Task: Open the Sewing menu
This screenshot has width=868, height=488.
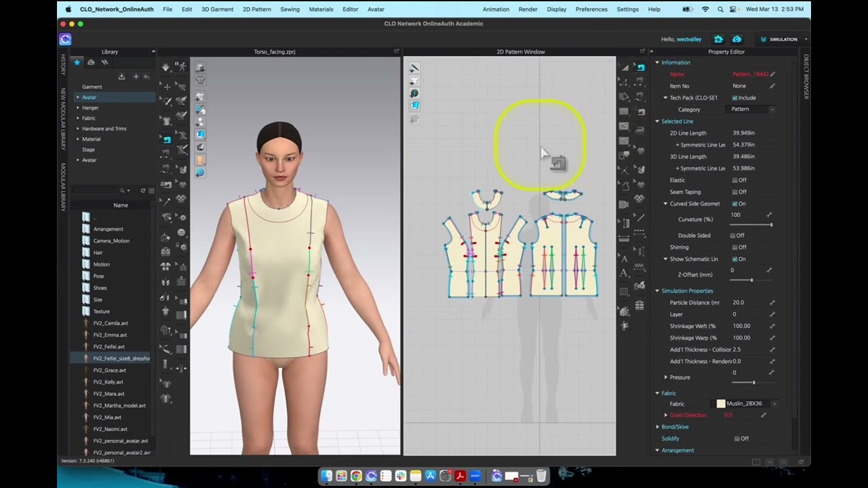Action: [290, 9]
